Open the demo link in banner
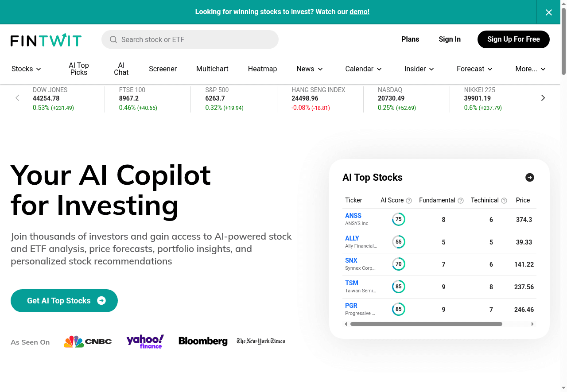The image size is (567, 392). point(359,12)
